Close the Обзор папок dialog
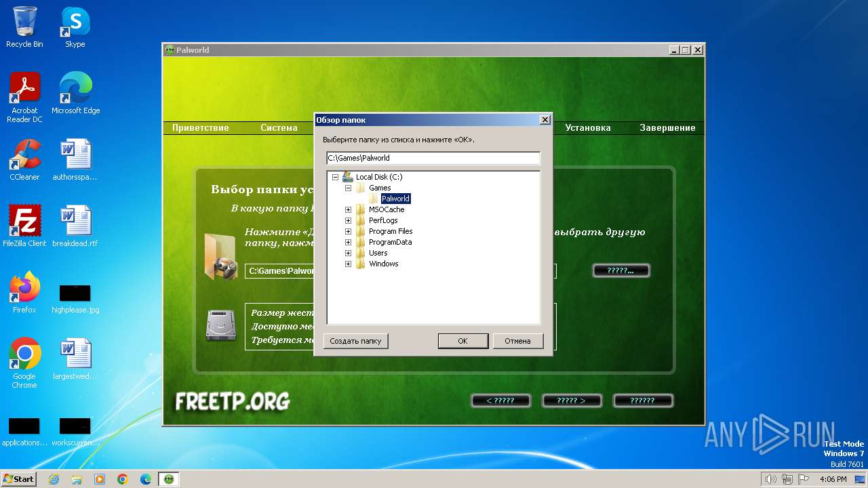The height and width of the screenshot is (488, 868). pyautogui.click(x=545, y=120)
